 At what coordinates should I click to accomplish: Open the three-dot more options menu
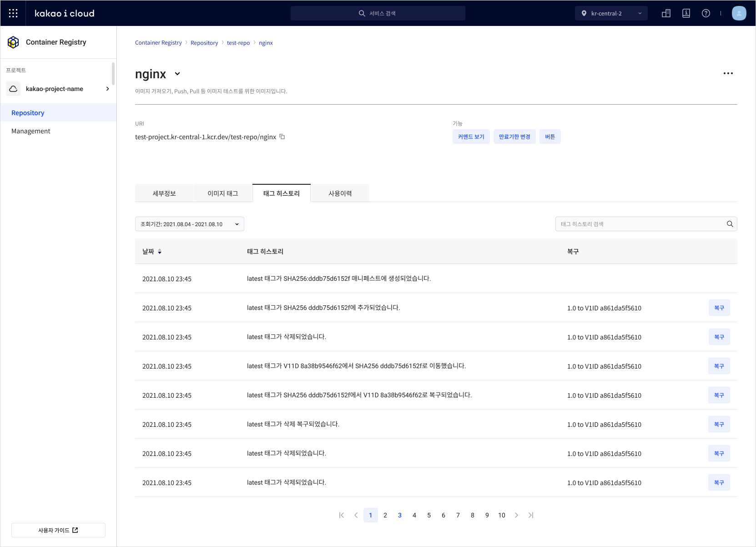[x=728, y=73]
